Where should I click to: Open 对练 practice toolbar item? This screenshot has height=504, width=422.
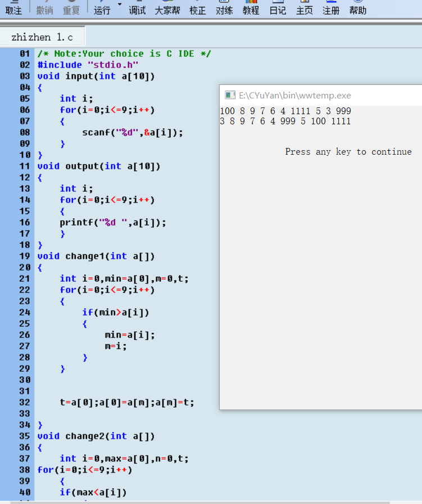(x=224, y=8)
